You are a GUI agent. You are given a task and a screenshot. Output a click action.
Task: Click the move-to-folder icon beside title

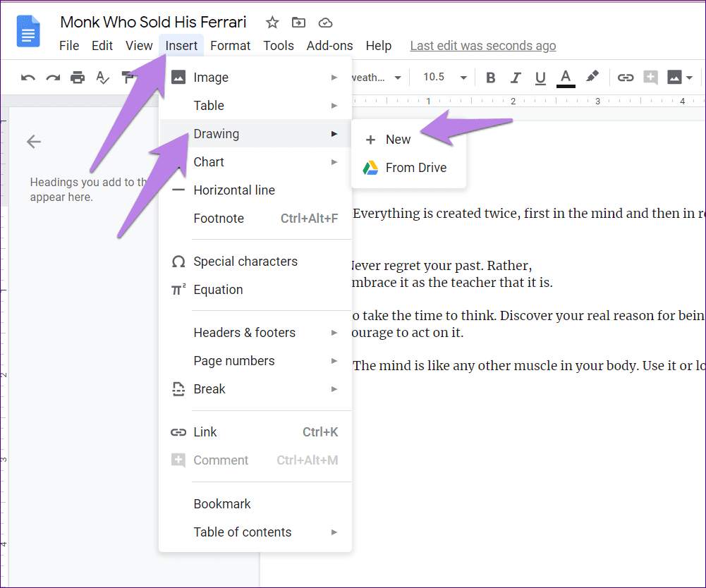click(x=298, y=22)
